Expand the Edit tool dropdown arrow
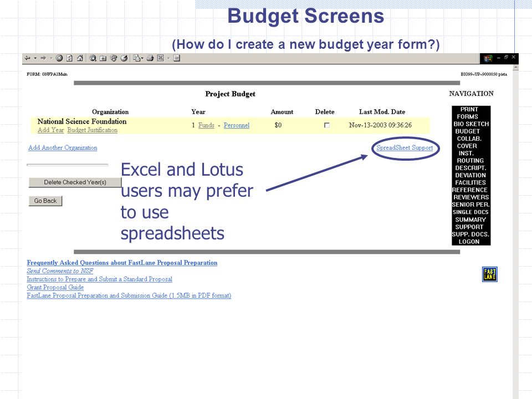This screenshot has height=399, width=532. 168,58
